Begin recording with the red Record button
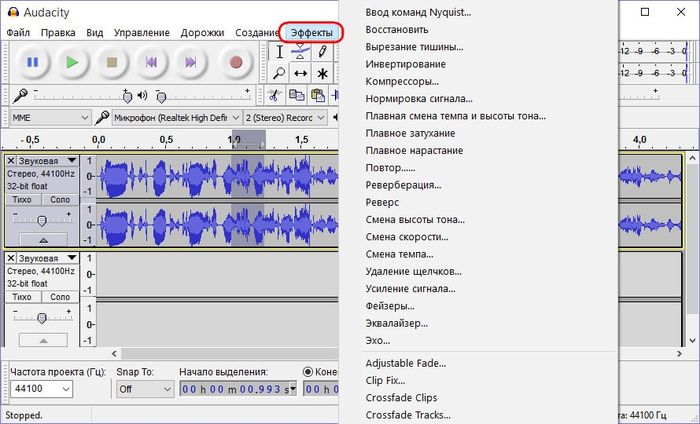 click(x=236, y=62)
